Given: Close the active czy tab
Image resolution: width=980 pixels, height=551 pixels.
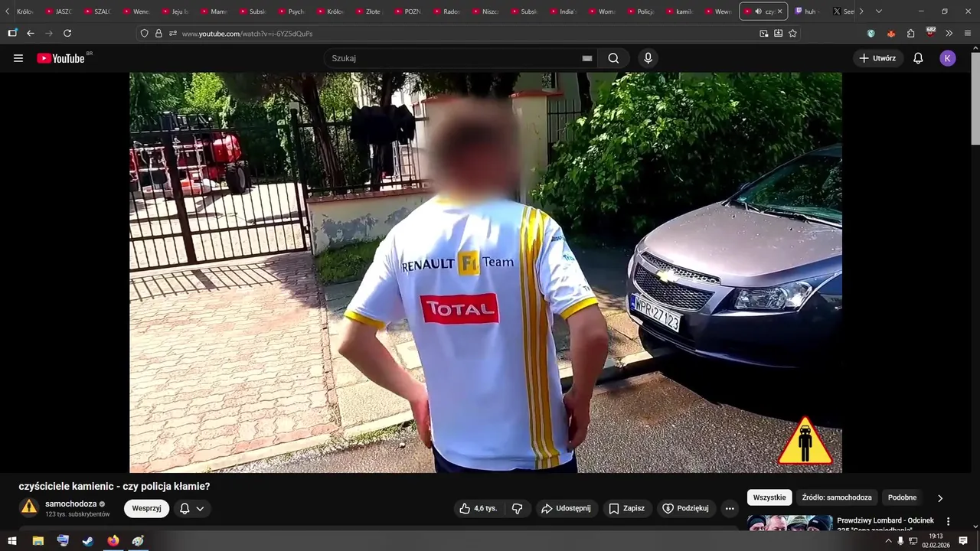Looking at the screenshot, I should pyautogui.click(x=779, y=11).
